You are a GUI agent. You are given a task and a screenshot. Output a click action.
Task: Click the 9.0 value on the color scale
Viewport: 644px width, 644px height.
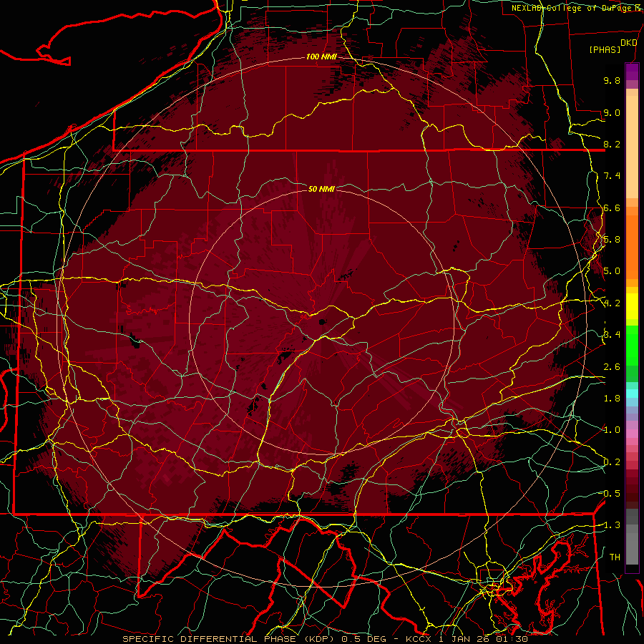pos(612,112)
